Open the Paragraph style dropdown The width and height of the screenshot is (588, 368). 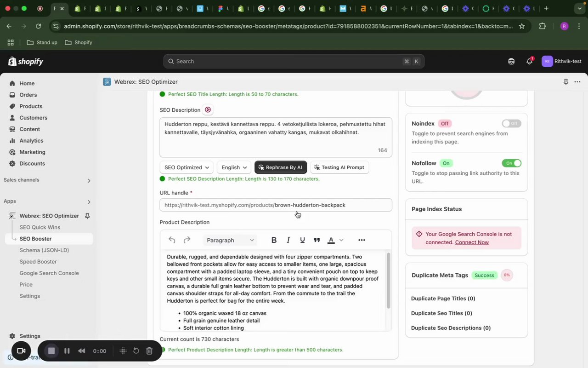point(230,240)
